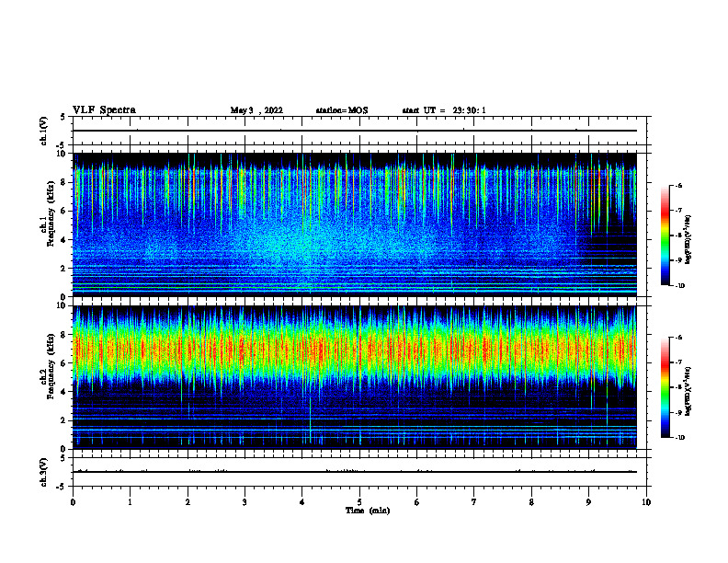Click the ch.1 voltage waveform trace panel

click(x=359, y=131)
